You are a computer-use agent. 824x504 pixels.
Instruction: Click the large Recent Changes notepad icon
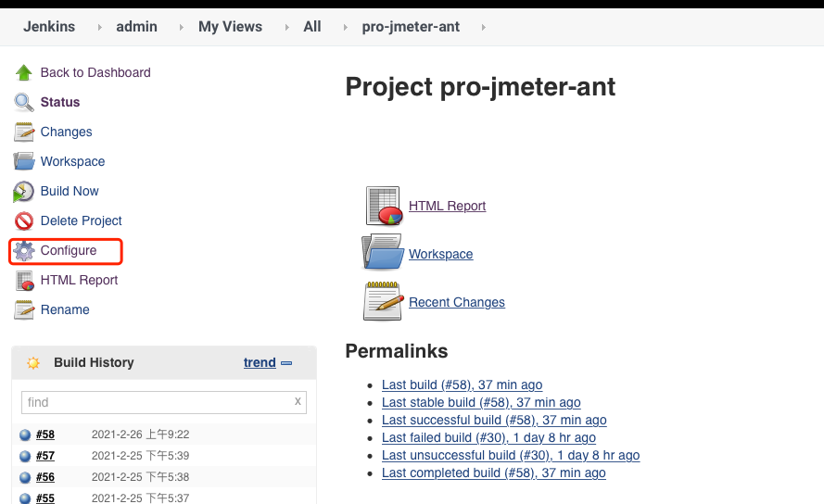[384, 302]
